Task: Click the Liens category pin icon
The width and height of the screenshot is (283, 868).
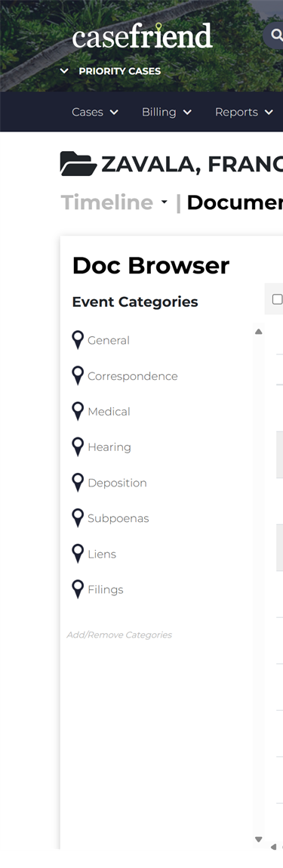Action: coord(78,554)
